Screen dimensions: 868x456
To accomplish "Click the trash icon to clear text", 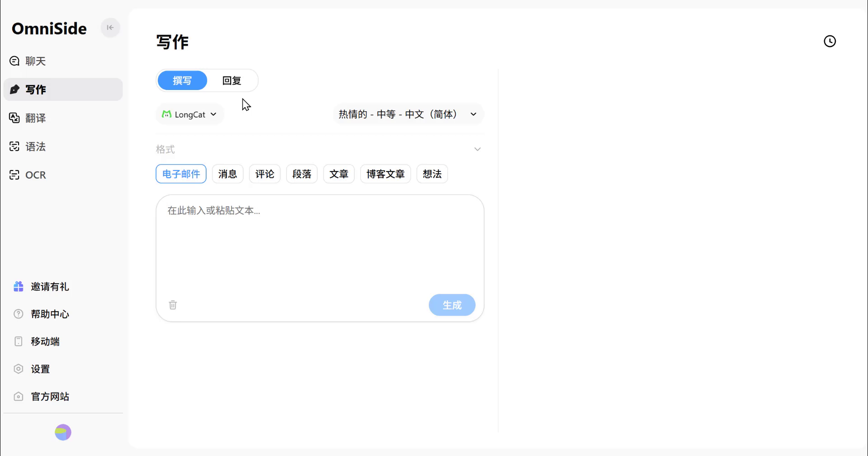I will [x=173, y=305].
